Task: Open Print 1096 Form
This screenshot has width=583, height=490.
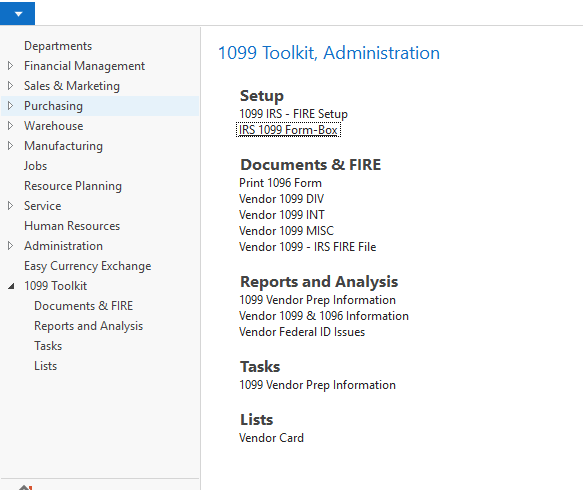Action: pyautogui.click(x=280, y=183)
